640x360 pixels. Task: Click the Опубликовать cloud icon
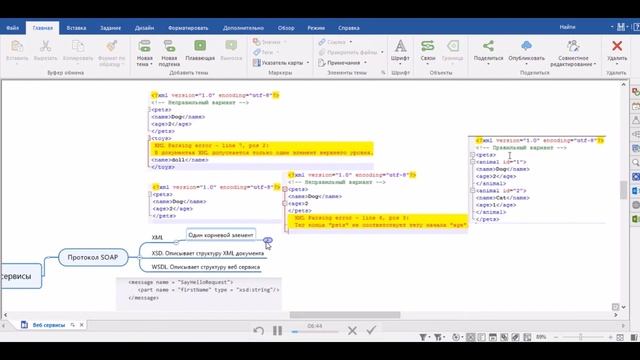click(x=526, y=46)
